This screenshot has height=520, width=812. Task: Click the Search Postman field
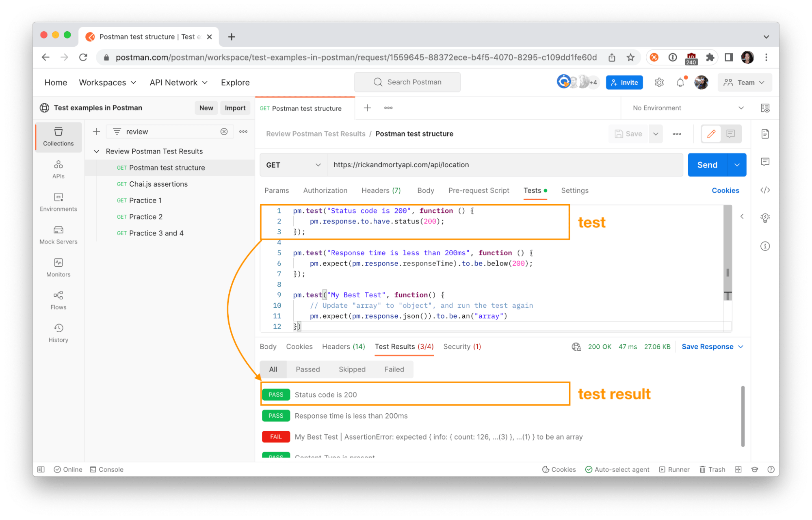click(407, 82)
